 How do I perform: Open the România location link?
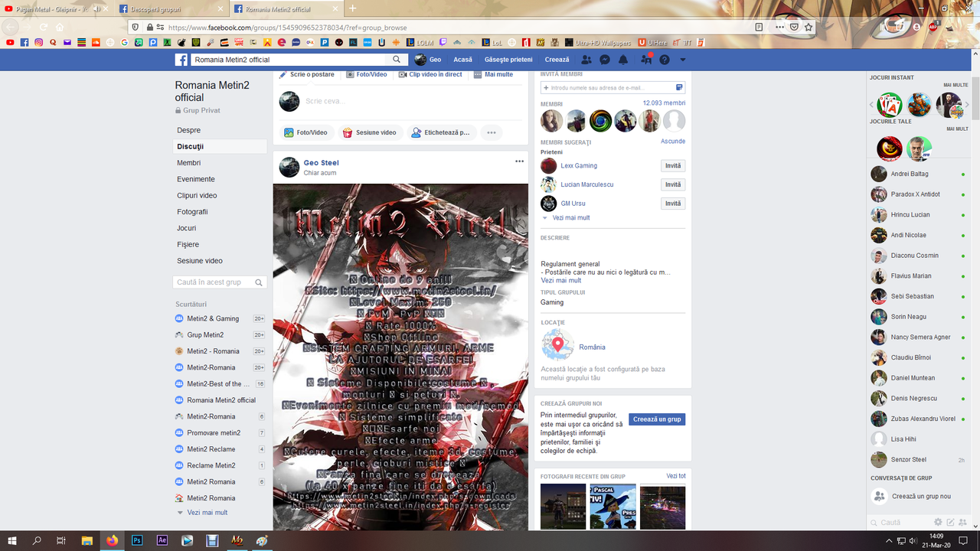pos(592,347)
